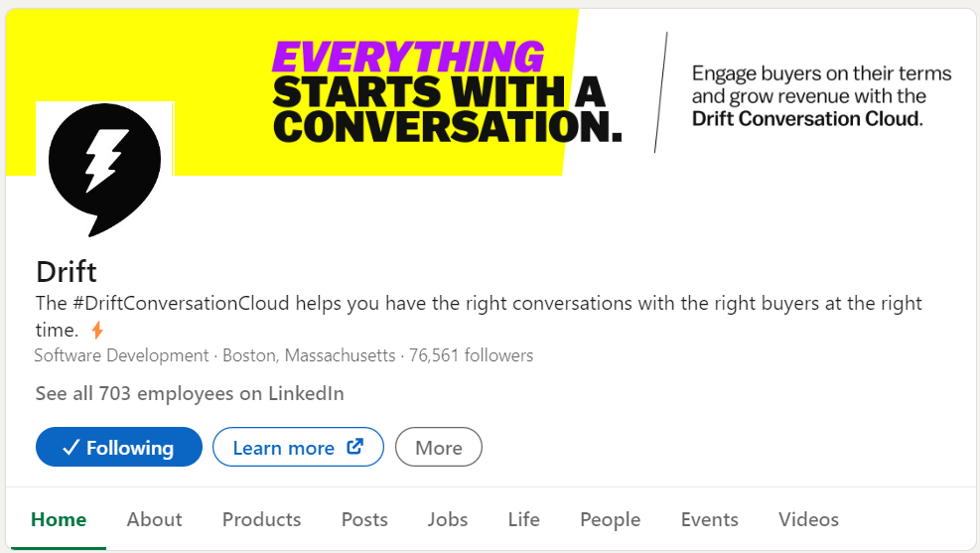980x553 pixels.
Task: Click the external link icon on Learn more
Action: coord(354,447)
